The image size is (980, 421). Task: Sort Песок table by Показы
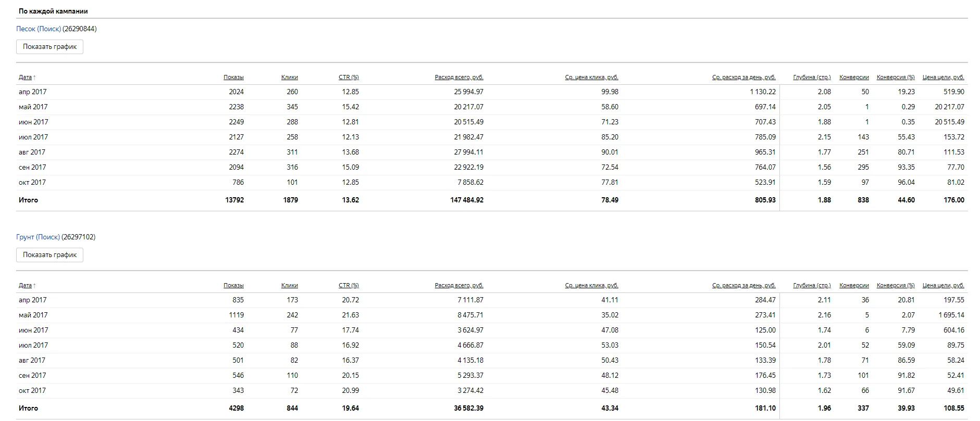pyautogui.click(x=233, y=78)
